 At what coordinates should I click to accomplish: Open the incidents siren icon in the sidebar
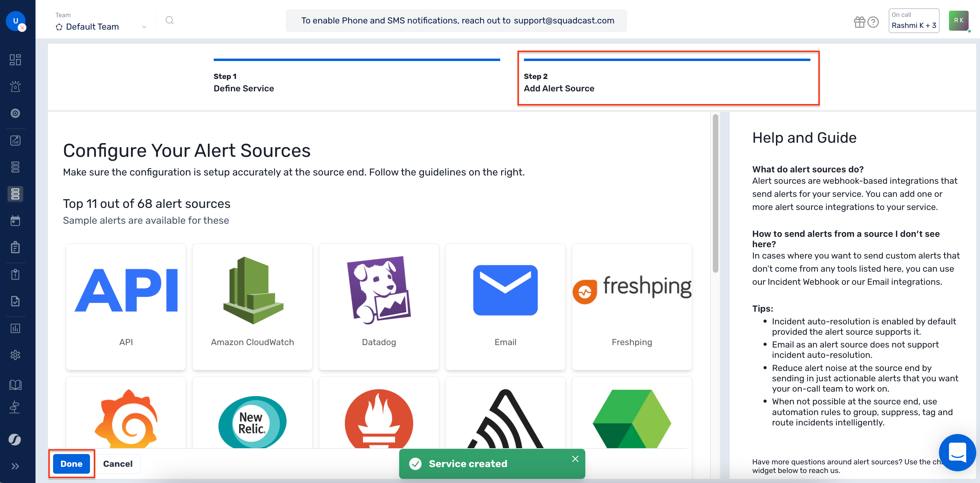[15, 87]
